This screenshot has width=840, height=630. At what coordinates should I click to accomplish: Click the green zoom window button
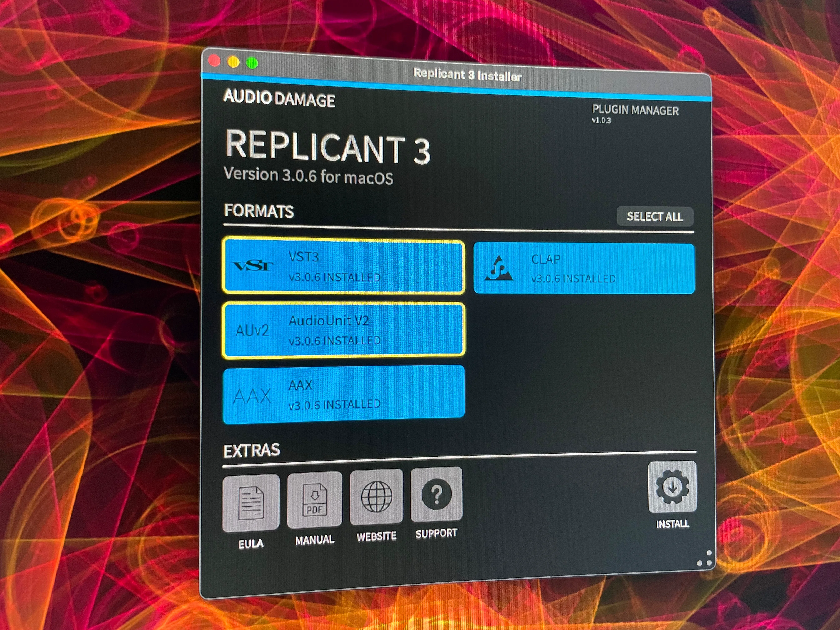click(252, 63)
